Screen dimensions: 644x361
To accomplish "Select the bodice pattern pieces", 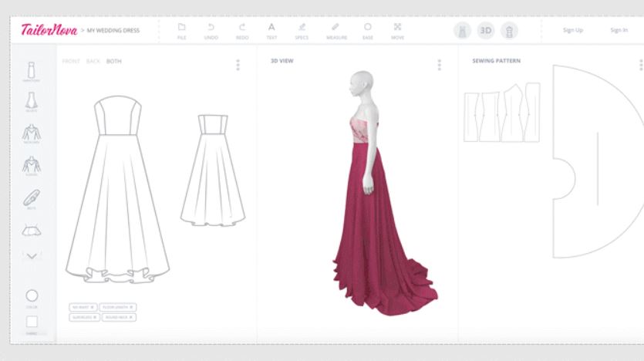I will [502, 112].
